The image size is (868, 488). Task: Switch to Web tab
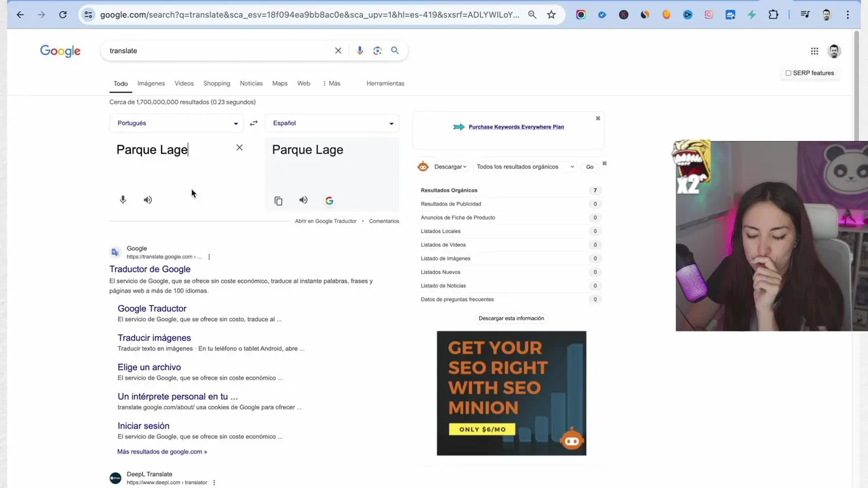coord(304,83)
